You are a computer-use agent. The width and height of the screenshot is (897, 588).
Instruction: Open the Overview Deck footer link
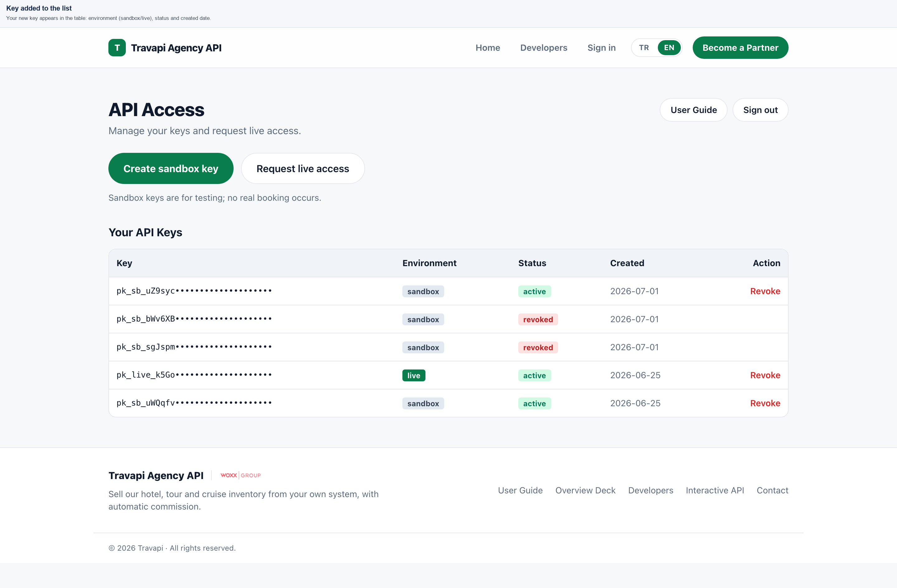point(585,491)
